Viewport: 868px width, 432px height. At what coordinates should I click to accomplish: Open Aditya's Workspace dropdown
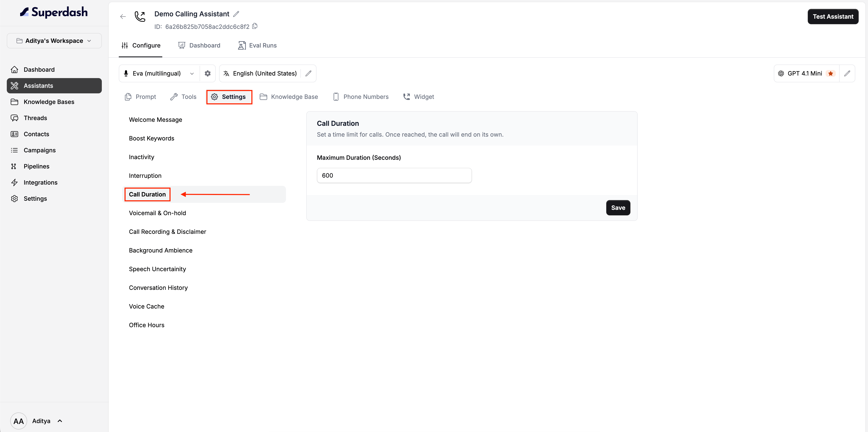coord(54,41)
